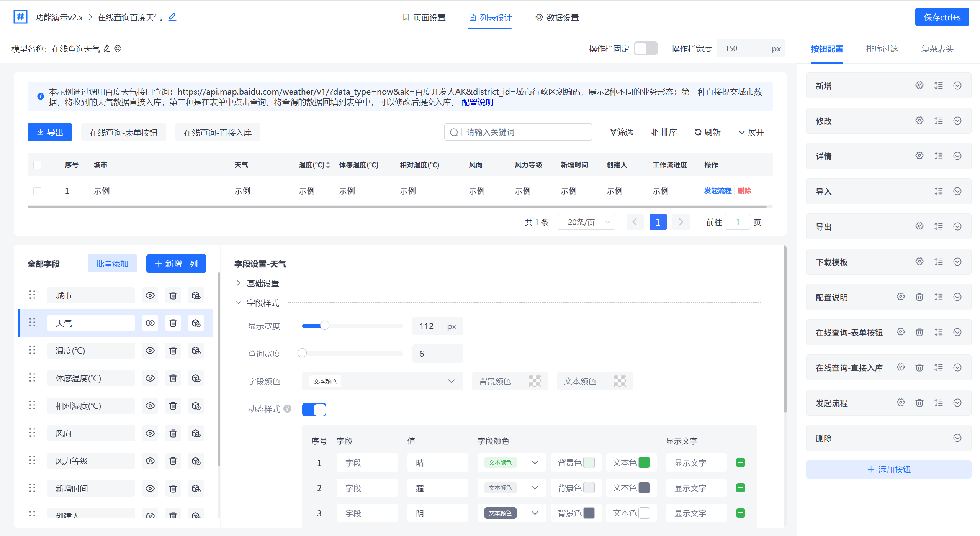Open the 配置说明 link
This screenshot has width=980, height=536.
pos(477,102)
